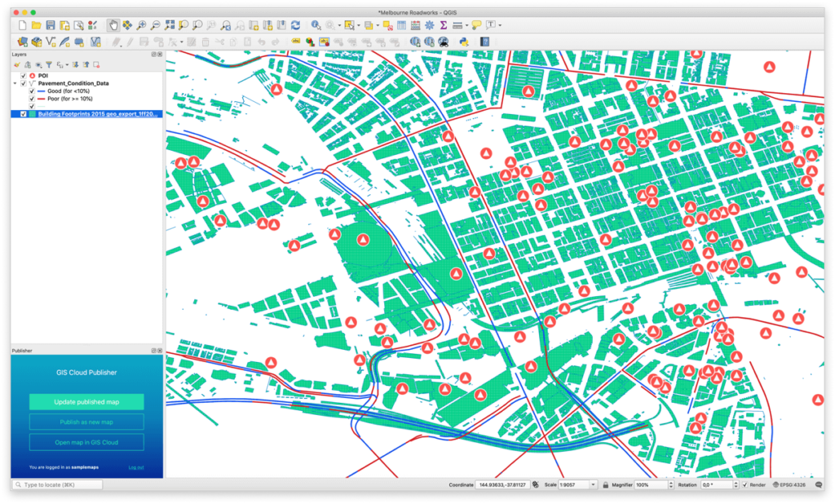Click the yellow abc layer labeling icon
835x504 pixels.
tap(296, 42)
